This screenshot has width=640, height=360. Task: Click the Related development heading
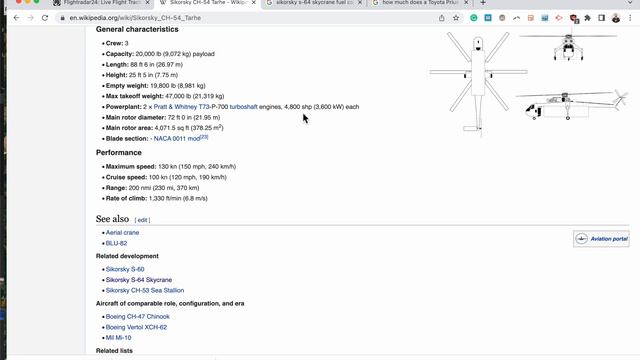coord(127,256)
